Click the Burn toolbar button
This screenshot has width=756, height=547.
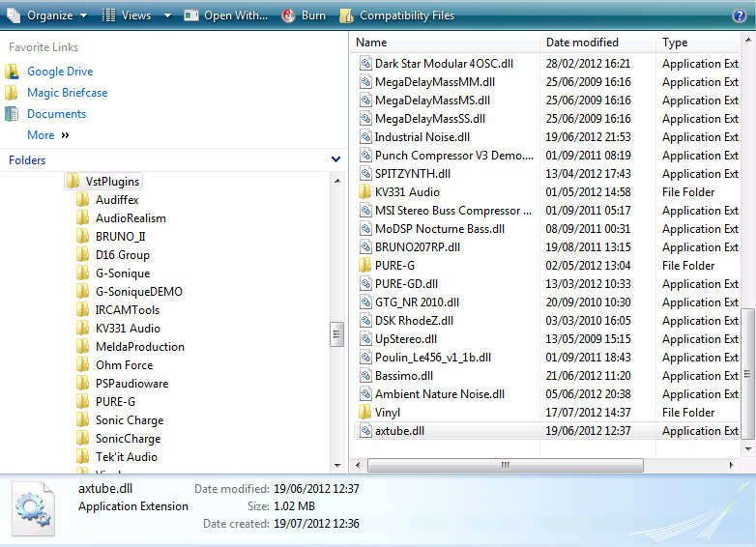point(305,15)
